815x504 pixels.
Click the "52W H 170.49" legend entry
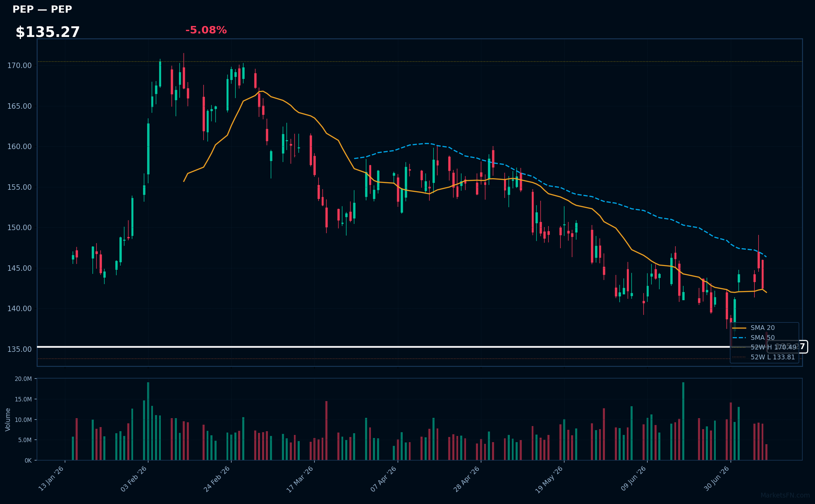point(764,347)
